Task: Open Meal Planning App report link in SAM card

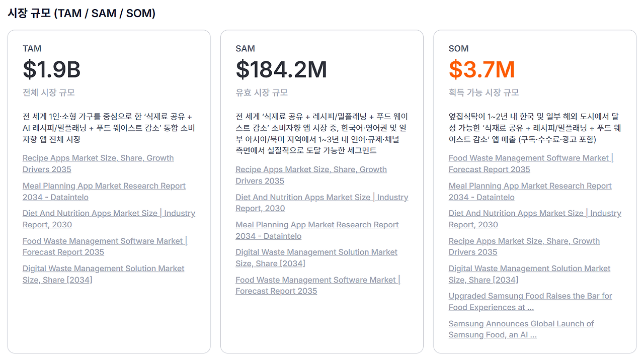Action: [317, 230]
